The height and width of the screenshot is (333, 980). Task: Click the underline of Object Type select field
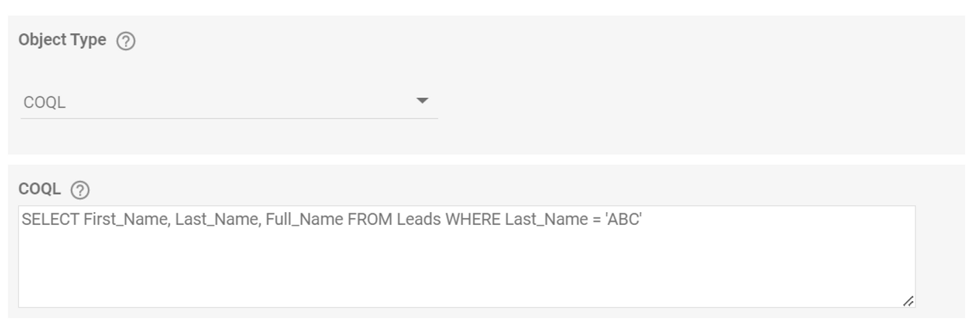click(229, 118)
